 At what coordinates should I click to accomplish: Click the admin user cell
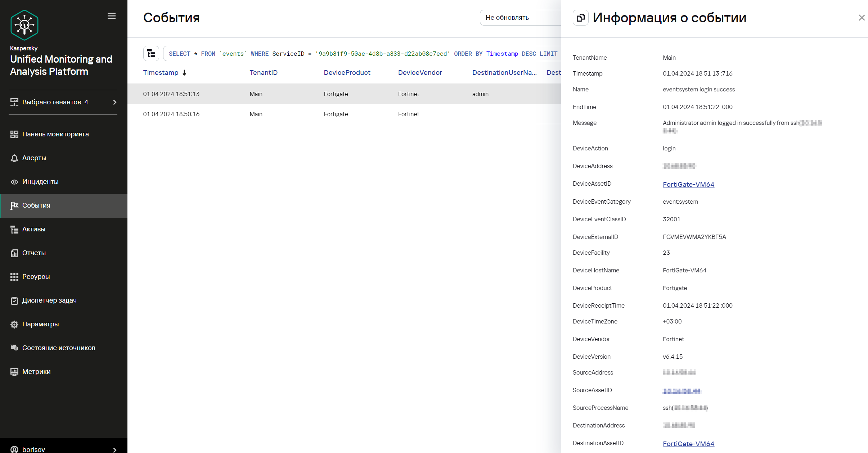click(480, 94)
